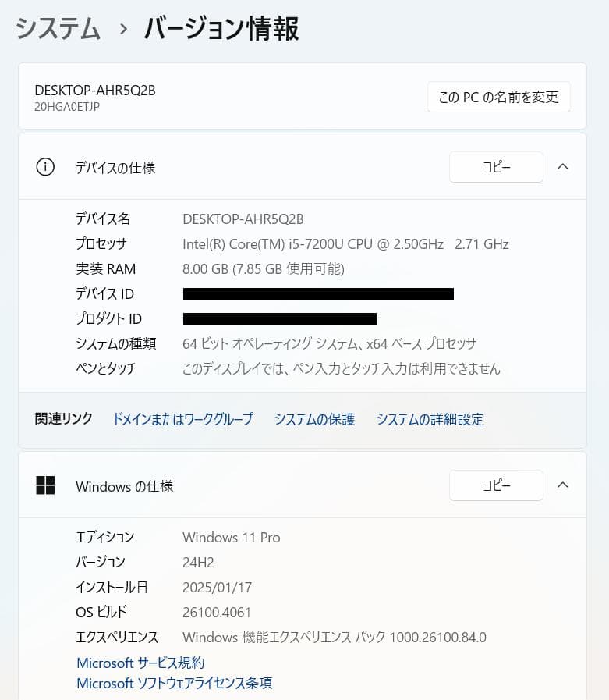Select the RAM value 8.00 GB
This screenshot has height=700, width=609.
pos(264,268)
